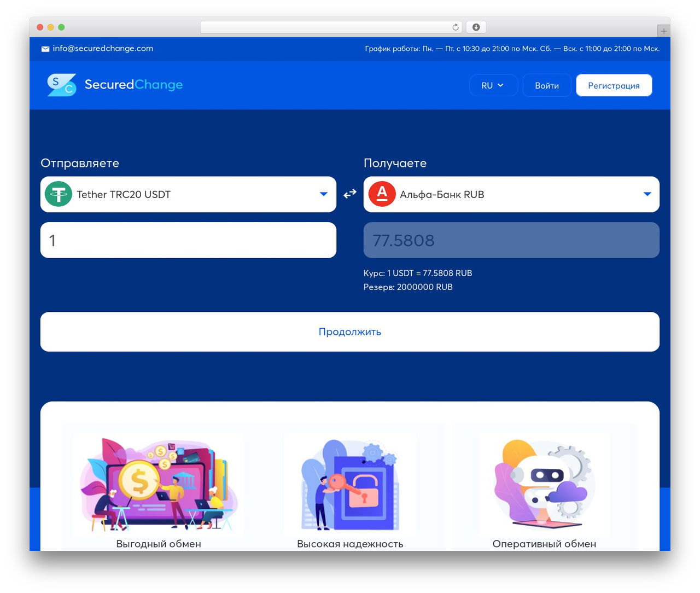The width and height of the screenshot is (700, 593).
Task: Expand the Tether TRC20 USDT send dropdown
Action: pos(188,194)
